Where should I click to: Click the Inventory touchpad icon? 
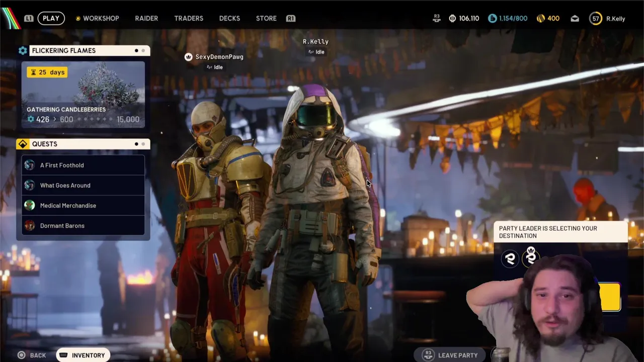pos(63,355)
